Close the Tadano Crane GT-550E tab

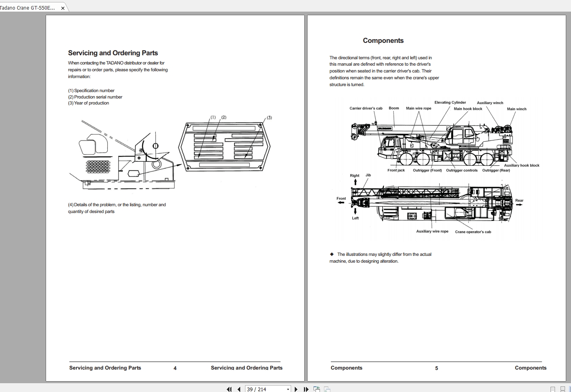point(63,8)
